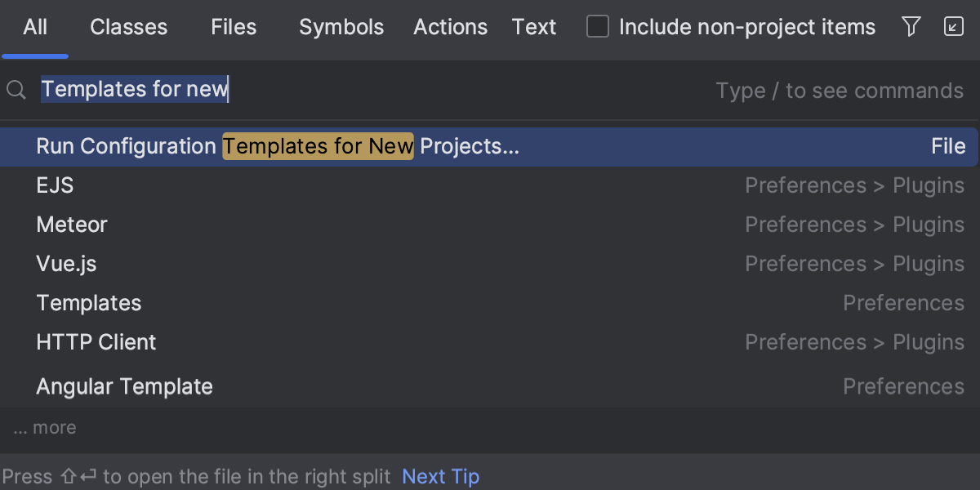Select the All search tab
This screenshot has height=490, width=980.
(35, 27)
